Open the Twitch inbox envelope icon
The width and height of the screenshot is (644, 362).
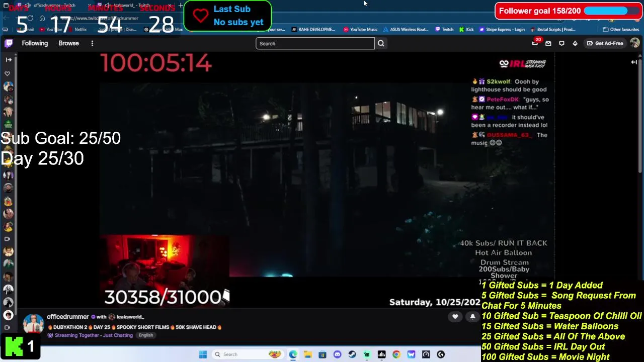click(548, 43)
